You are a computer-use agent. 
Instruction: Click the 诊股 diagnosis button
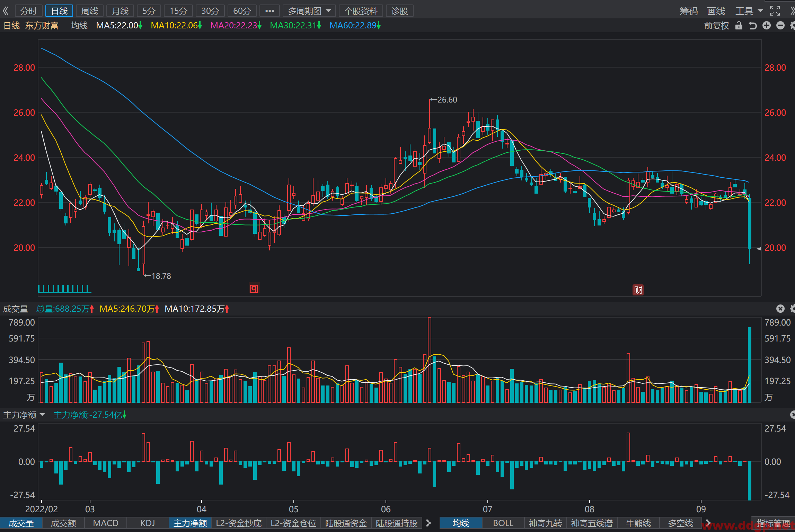coord(399,11)
